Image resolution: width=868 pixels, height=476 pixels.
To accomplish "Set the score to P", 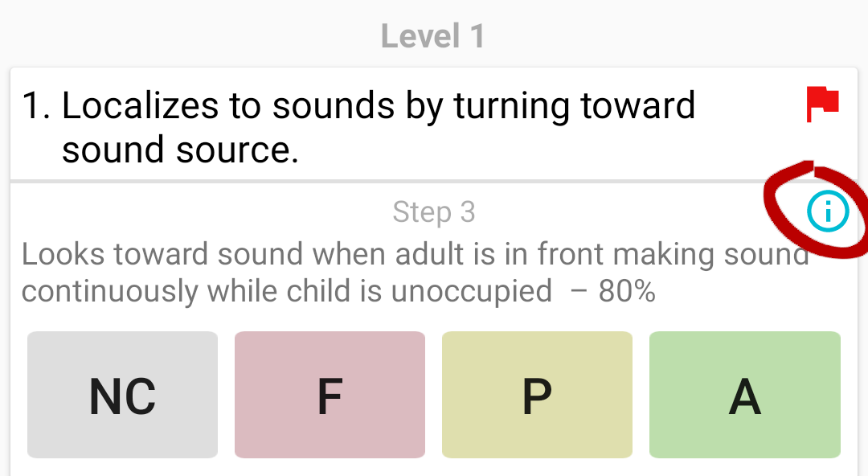I will click(536, 394).
